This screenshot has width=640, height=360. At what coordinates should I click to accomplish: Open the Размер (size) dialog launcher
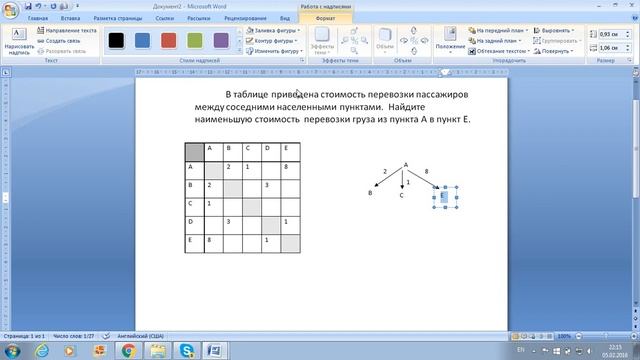630,60
